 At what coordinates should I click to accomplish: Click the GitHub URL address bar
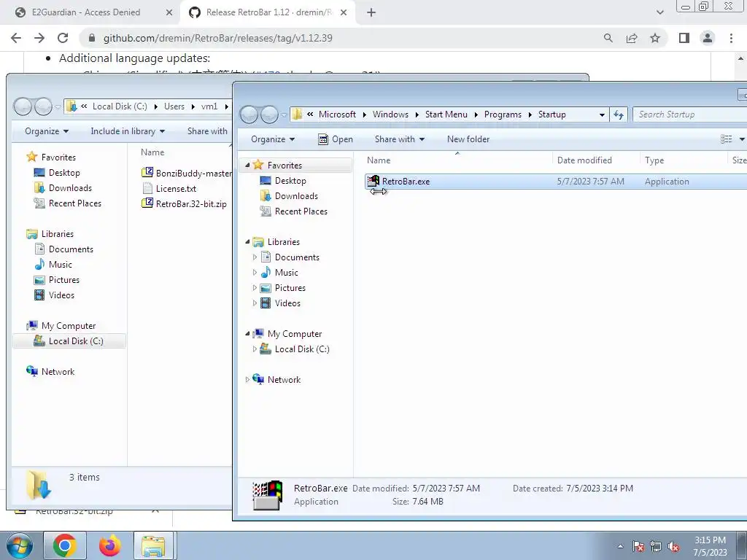point(217,38)
